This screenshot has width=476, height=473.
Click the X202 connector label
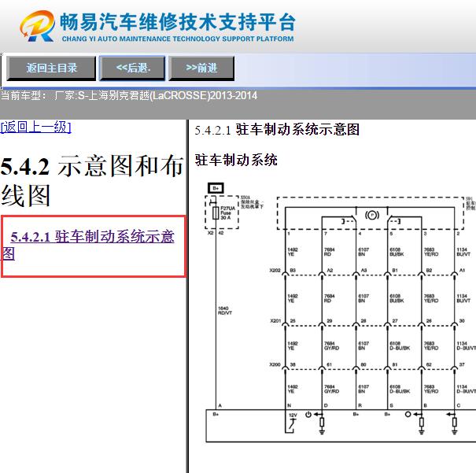pyautogui.click(x=275, y=270)
